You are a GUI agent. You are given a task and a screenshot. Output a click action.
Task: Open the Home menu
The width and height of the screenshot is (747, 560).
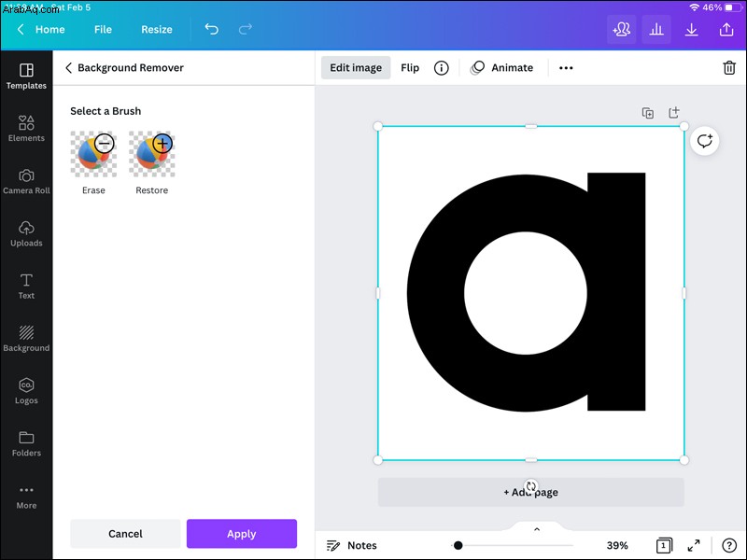tap(50, 30)
